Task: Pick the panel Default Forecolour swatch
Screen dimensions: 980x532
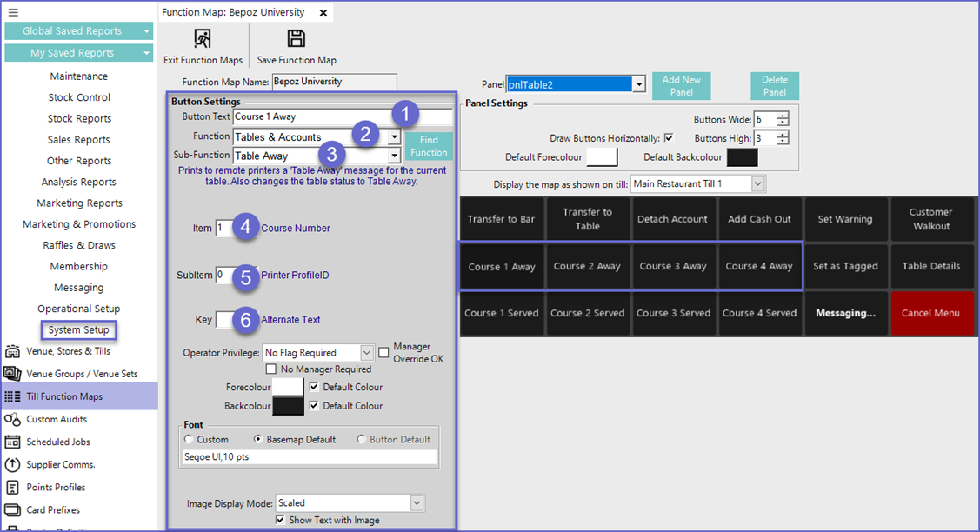Action: [602, 157]
